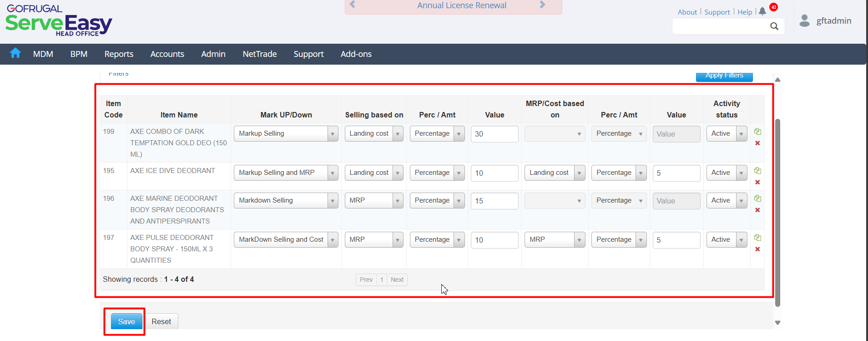Show previous announcement with left arrow
Viewport: 868px width, 341px height.
tap(353, 5)
